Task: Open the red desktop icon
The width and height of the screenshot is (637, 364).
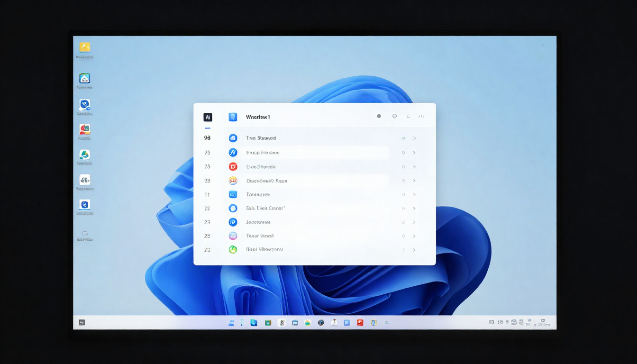Action: [85, 129]
